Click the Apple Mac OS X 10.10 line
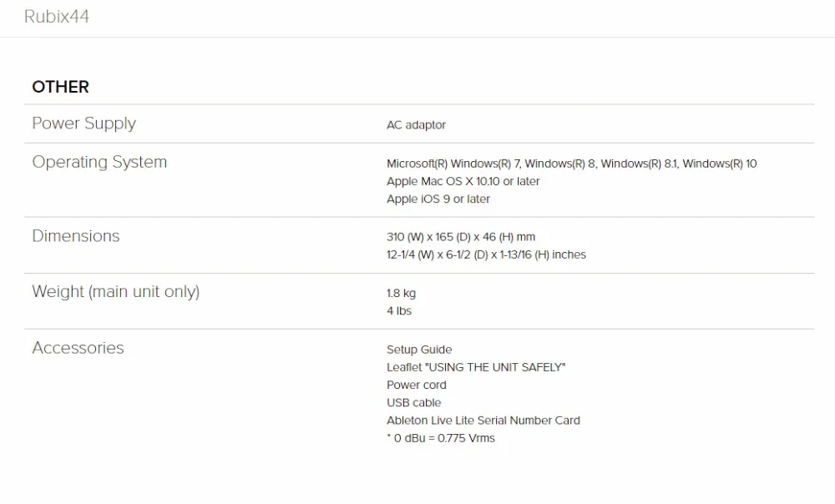835x504 pixels. [x=463, y=181]
